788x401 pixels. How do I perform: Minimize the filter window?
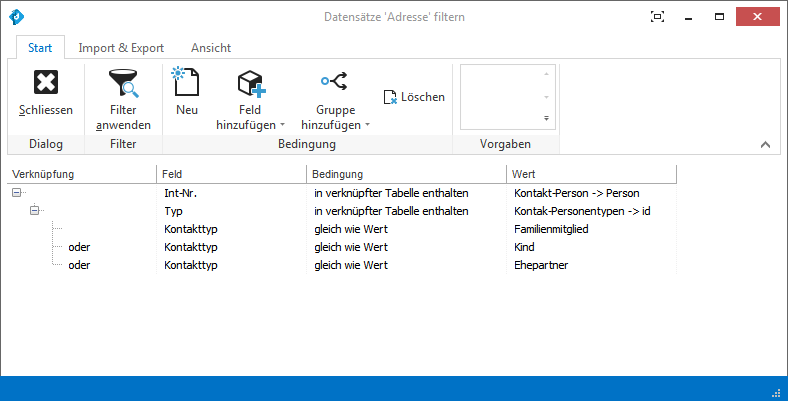point(688,17)
